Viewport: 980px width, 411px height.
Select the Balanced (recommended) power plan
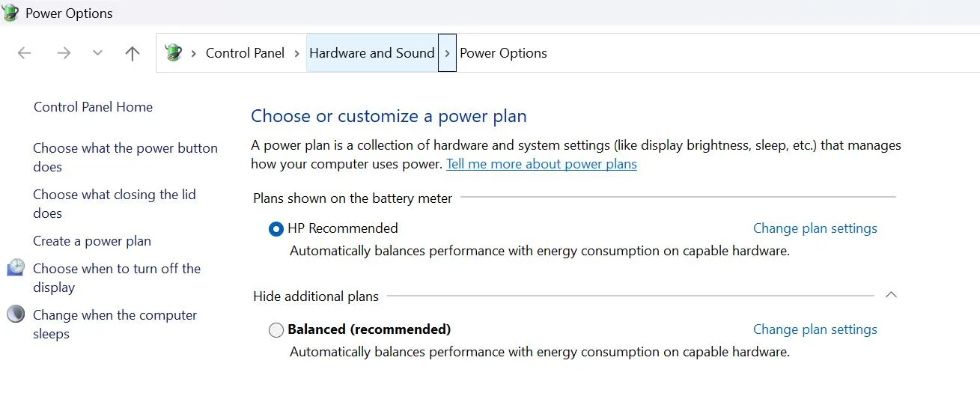(x=276, y=330)
